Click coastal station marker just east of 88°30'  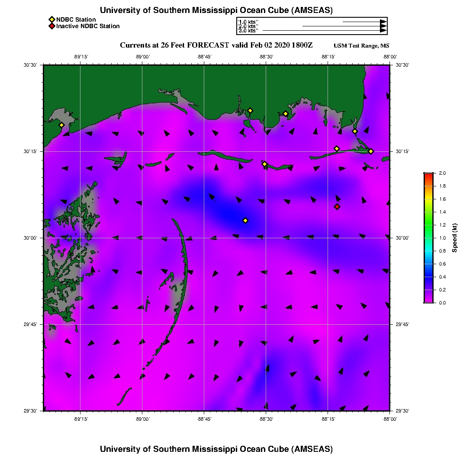coord(286,114)
